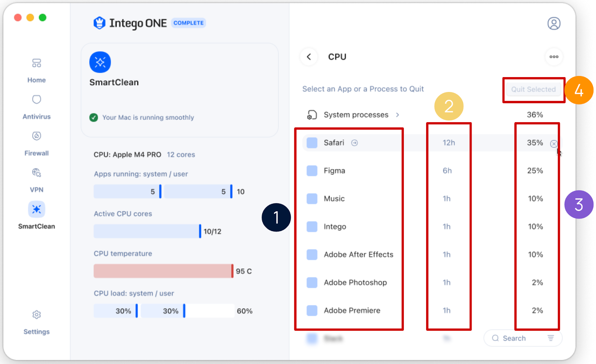Open the Firewall icon in sidebar

pyautogui.click(x=37, y=136)
